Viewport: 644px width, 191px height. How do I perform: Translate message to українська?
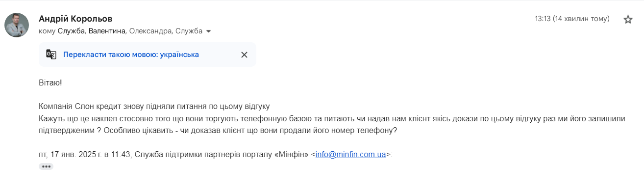click(x=131, y=55)
